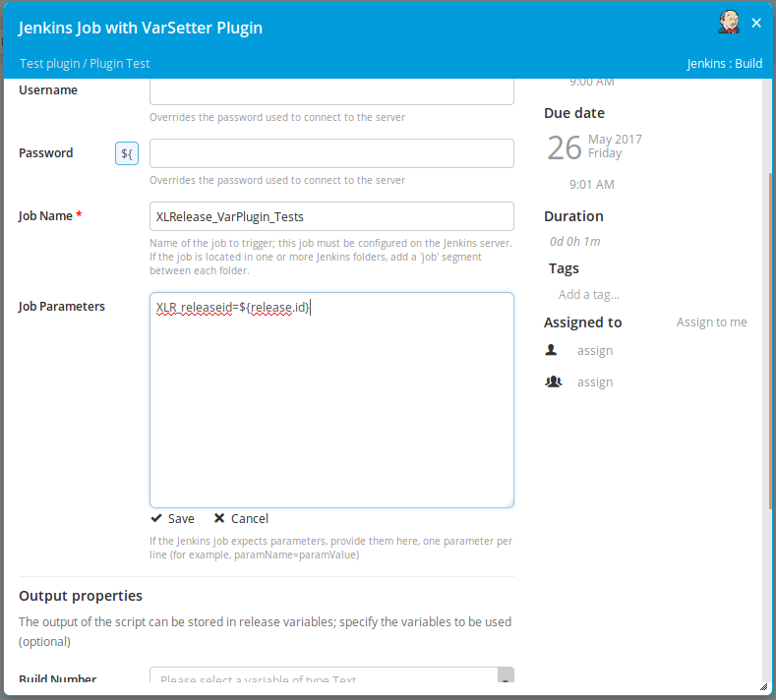Screen dimensions: 776x700
Task: Edit the Job Name field XLRelease_VarPlugin_Tests
Action: pos(331,216)
